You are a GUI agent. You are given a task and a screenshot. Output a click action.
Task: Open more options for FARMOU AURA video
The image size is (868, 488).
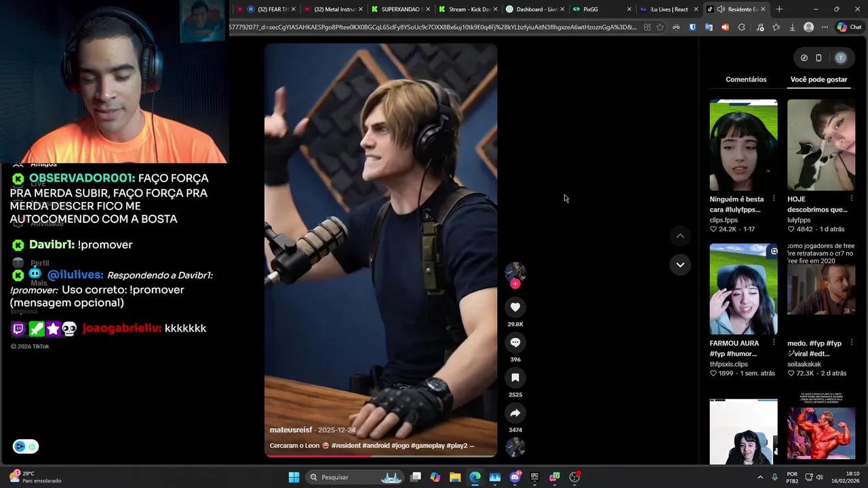coord(774,343)
